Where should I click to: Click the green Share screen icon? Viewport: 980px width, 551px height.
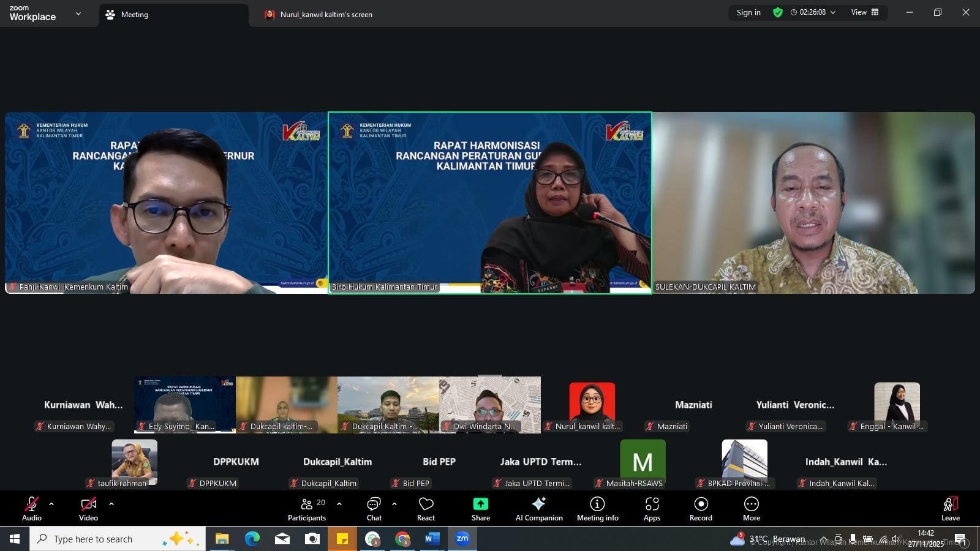click(480, 504)
